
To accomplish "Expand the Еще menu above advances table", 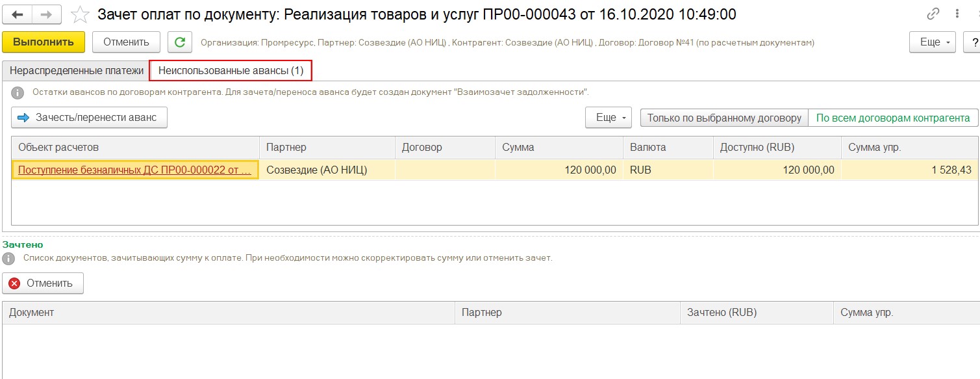I will (609, 118).
